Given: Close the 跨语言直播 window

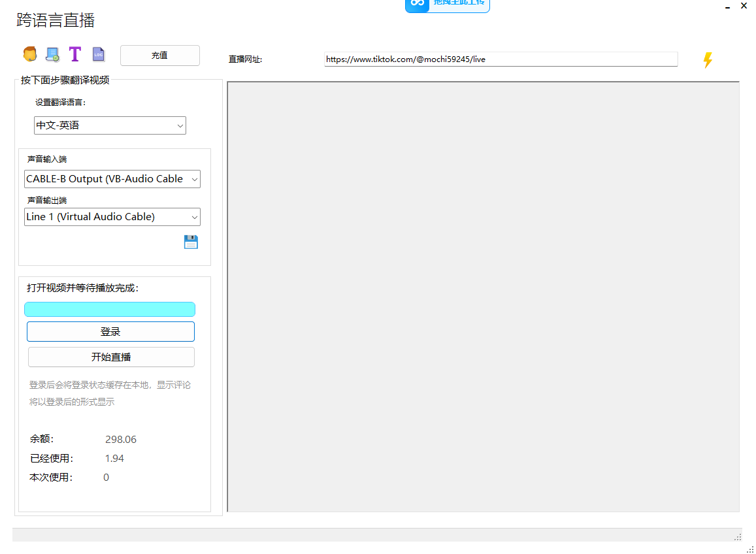Looking at the screenshot, I should 744,6.
